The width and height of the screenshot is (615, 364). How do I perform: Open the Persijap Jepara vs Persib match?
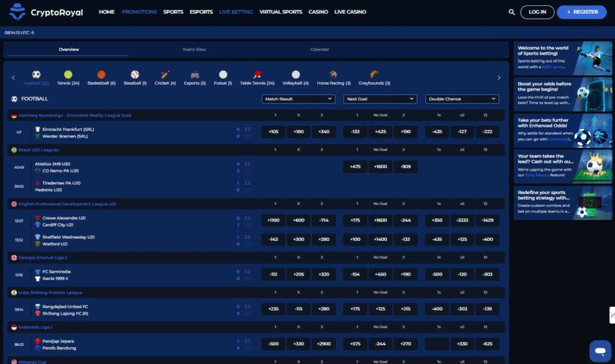[59, 345]
